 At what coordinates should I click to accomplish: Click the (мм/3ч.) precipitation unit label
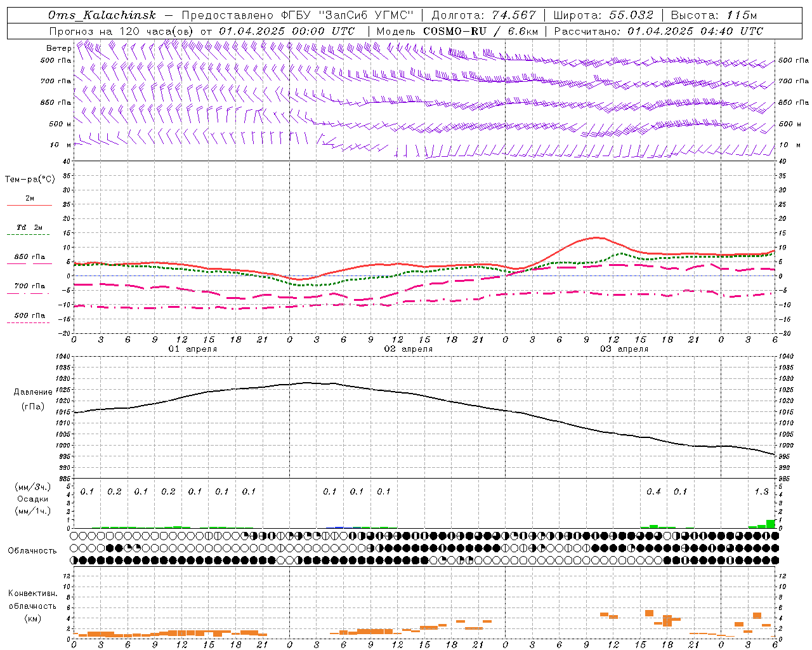tap(33, 487)
